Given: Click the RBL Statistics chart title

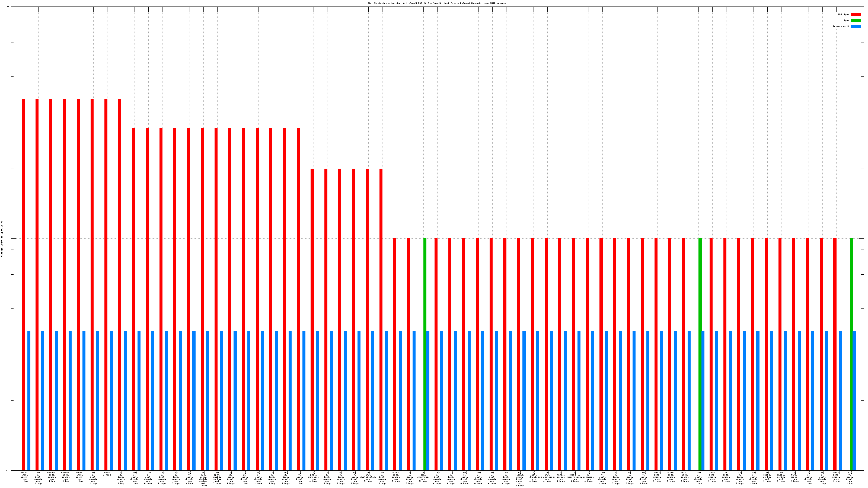Looking at the screenshot, I should [x=437, y=3].
